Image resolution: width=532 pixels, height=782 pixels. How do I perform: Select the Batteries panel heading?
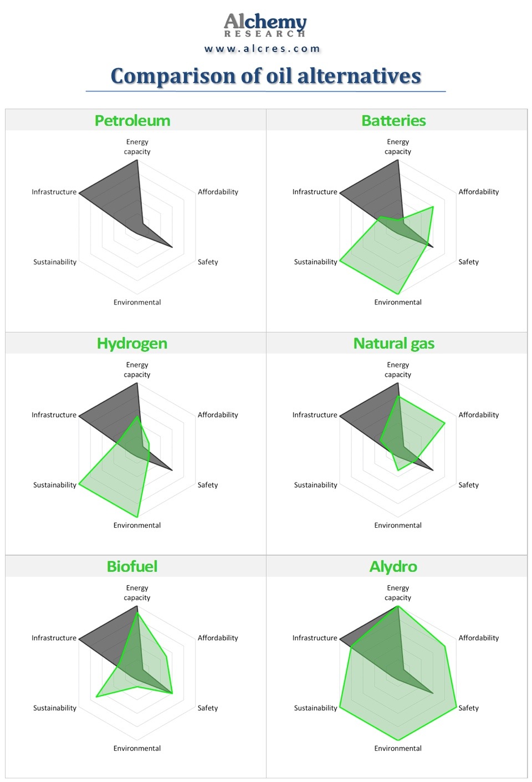coord(393,121)
